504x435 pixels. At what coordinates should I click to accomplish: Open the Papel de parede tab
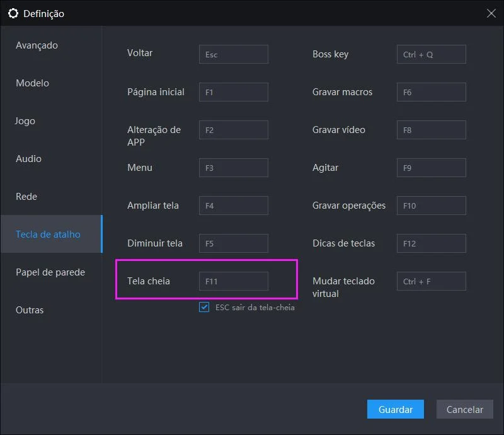(x=50, y=272)
